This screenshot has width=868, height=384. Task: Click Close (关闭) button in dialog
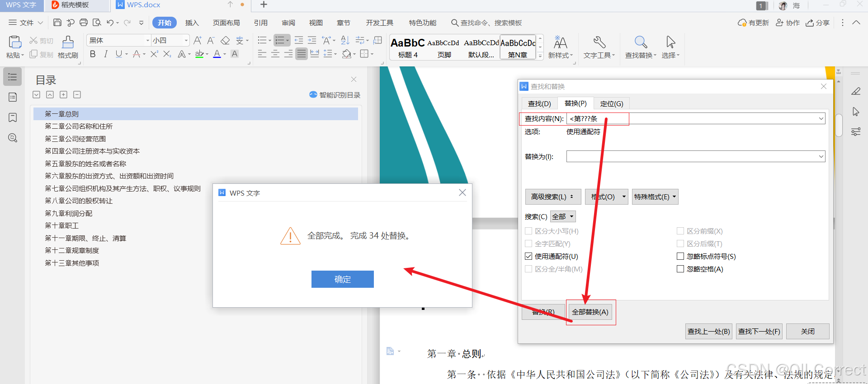[807, 331]
